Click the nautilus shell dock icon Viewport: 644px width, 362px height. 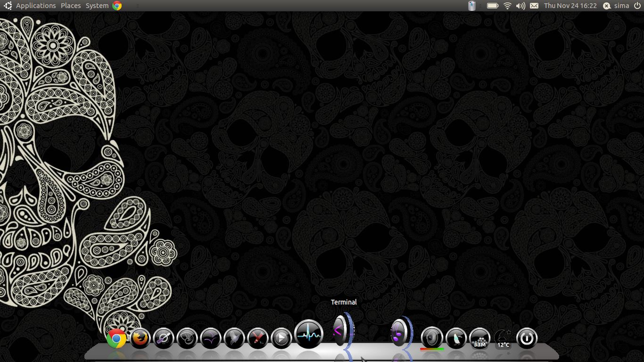click(187, 338)
